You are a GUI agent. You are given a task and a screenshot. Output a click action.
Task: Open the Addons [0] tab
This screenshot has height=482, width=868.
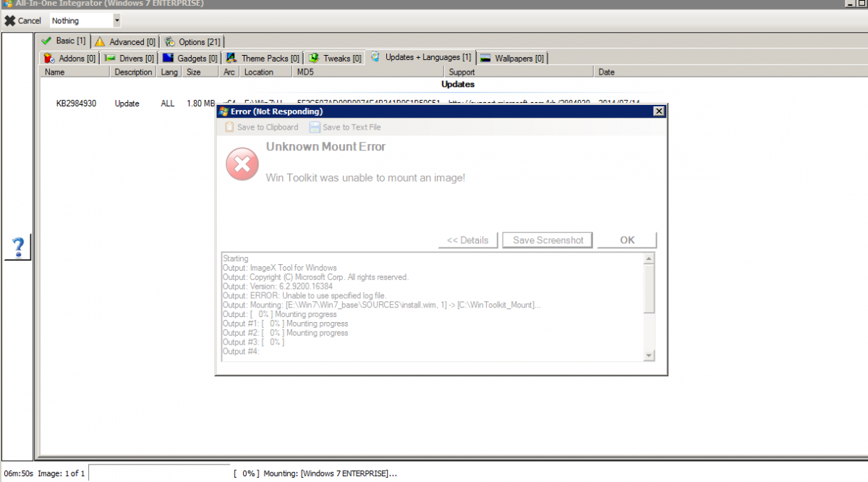pyautogui.click(x=69, y=58)
